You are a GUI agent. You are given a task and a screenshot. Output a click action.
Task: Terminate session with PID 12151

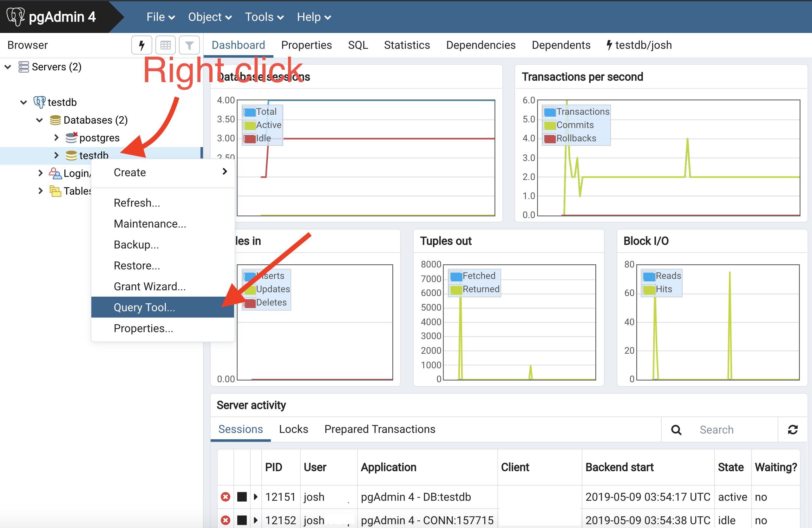(x=225, y=497)
